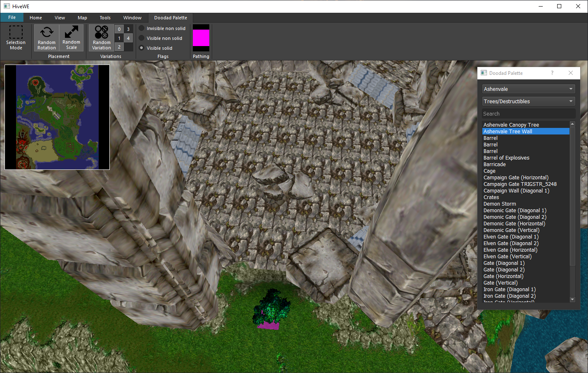Image resolution: width=588 pixels, height=373 pixels.
Task: Choose Visible solid flag
Action: coord(156,48)
